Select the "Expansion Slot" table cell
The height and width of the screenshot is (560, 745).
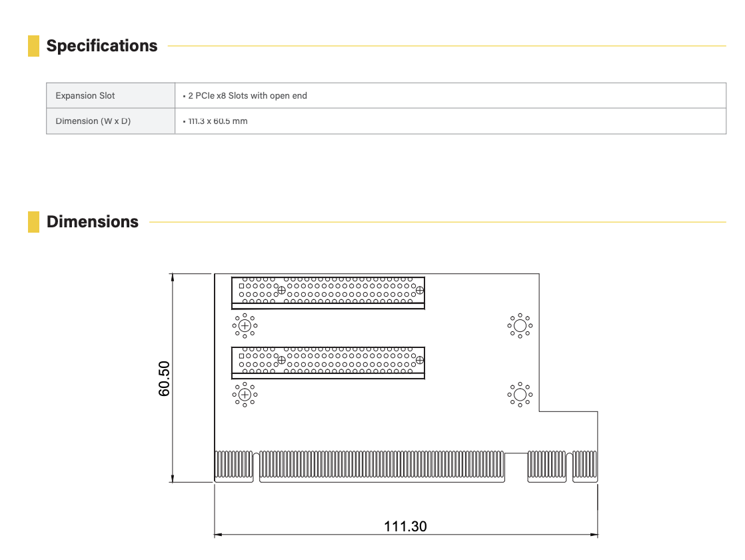(x=85, y=96)
